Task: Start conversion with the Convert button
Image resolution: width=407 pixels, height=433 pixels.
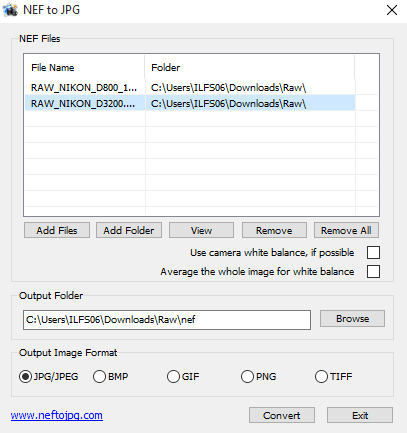Action: tap(282, 415)
